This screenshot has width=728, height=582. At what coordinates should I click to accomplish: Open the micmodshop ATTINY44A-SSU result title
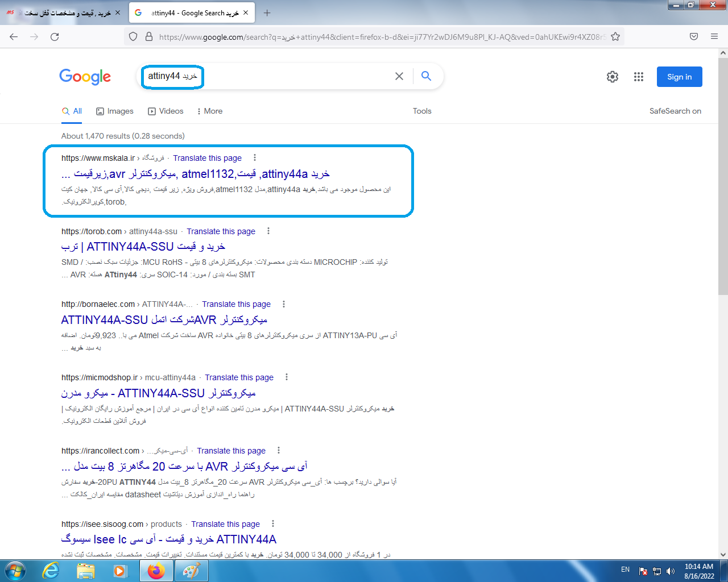(x=159, y=393)
